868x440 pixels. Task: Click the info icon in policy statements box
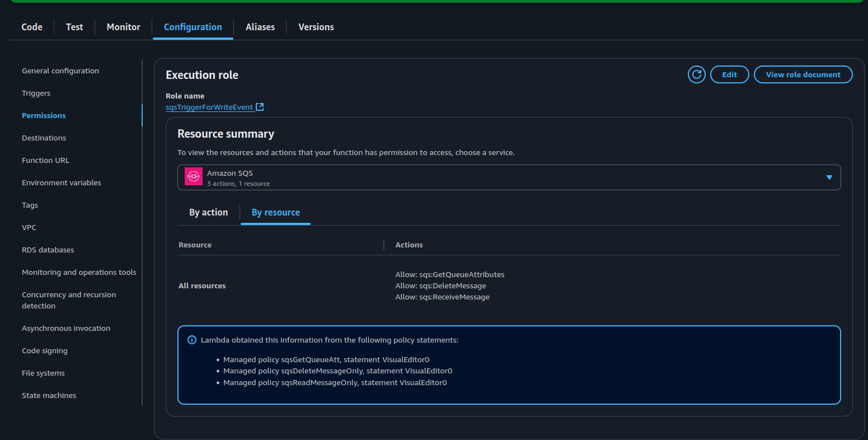[x=192, y=340]
